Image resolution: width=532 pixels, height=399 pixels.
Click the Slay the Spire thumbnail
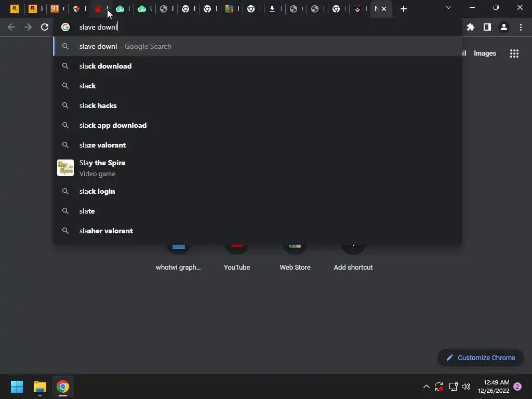click(65, 168)
